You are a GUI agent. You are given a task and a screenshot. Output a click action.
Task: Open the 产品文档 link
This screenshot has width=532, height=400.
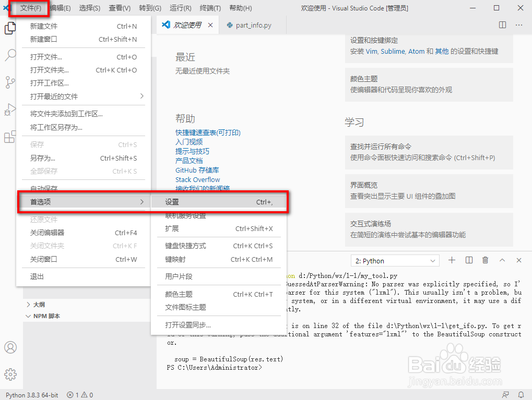189,161
